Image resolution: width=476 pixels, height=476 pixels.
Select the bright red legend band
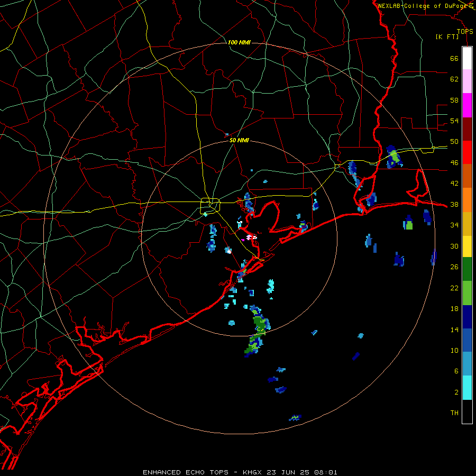pos(467,152)
